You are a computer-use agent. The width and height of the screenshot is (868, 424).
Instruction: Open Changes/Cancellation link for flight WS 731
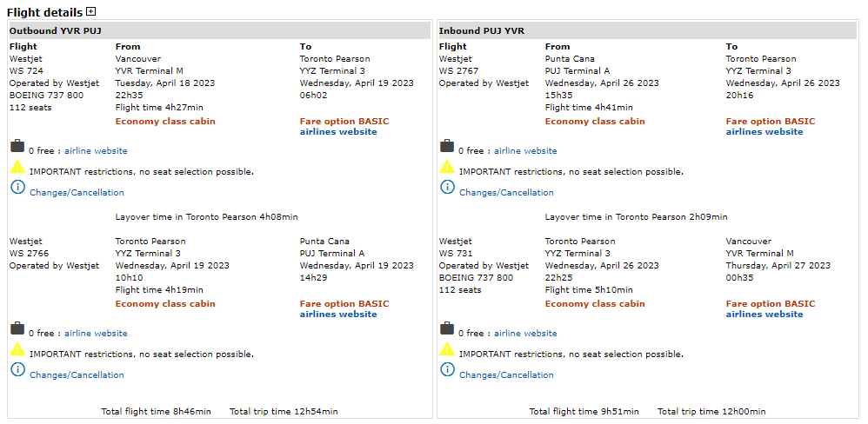pyautogui.click(x=506, y=375)
